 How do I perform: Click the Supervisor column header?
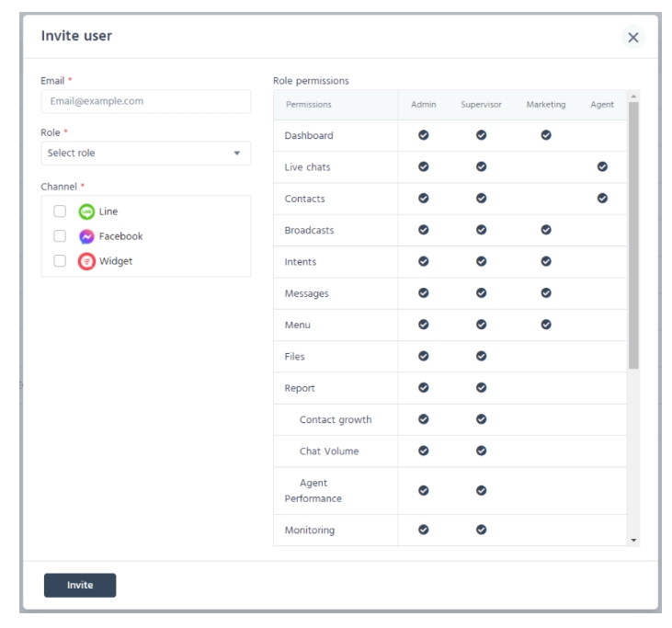(x=481, y=105)
